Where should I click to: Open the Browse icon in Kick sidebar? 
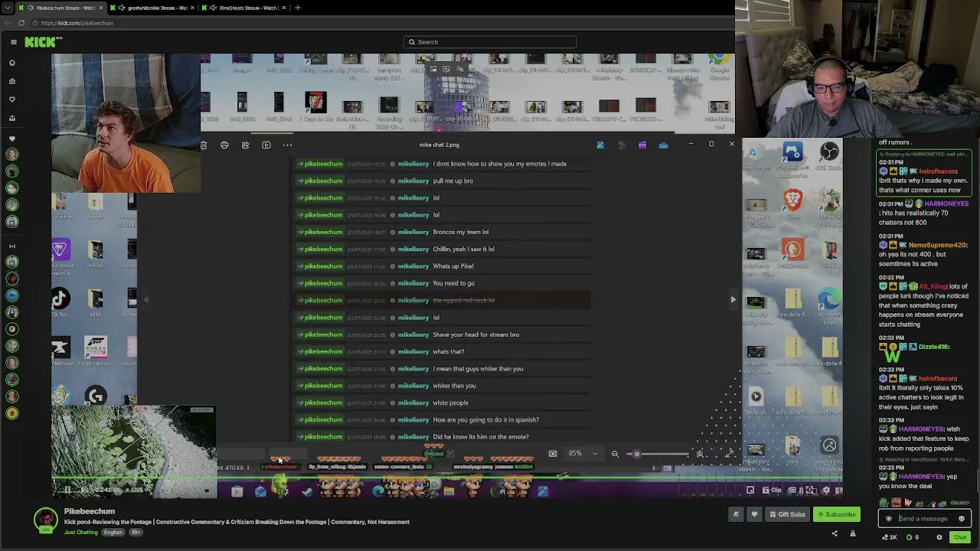(x=12, y=81)
